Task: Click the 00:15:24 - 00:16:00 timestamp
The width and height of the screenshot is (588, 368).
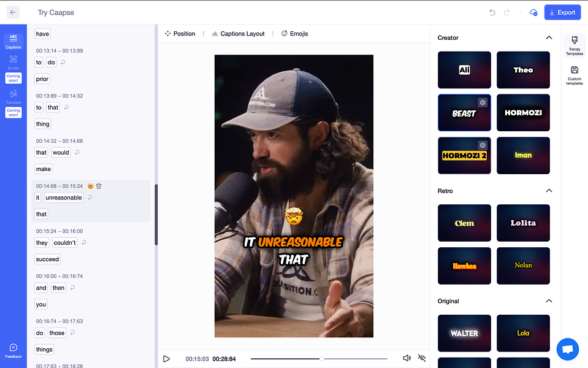Action: [x=59, y=231]
